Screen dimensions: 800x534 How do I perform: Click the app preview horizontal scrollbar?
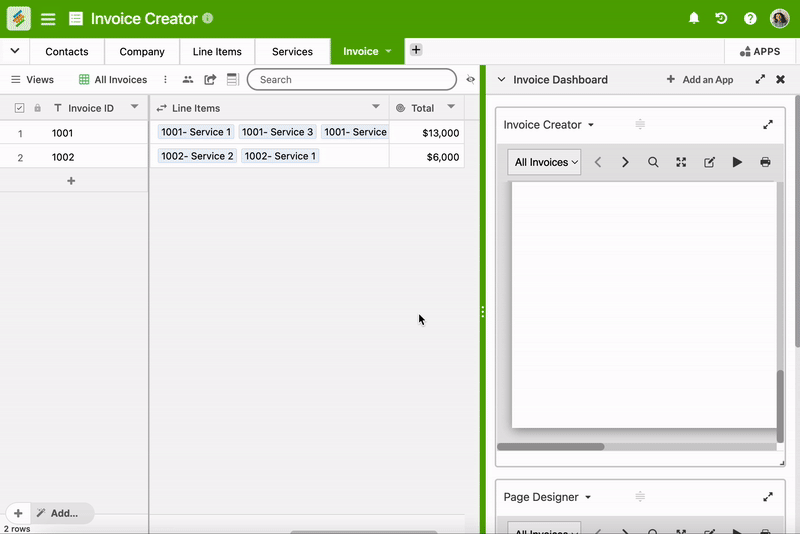(551, 447)
